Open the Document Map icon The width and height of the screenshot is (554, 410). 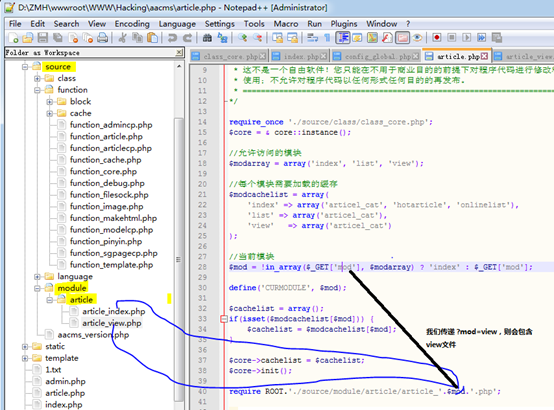pyautogui.click(x=372, y=37)
